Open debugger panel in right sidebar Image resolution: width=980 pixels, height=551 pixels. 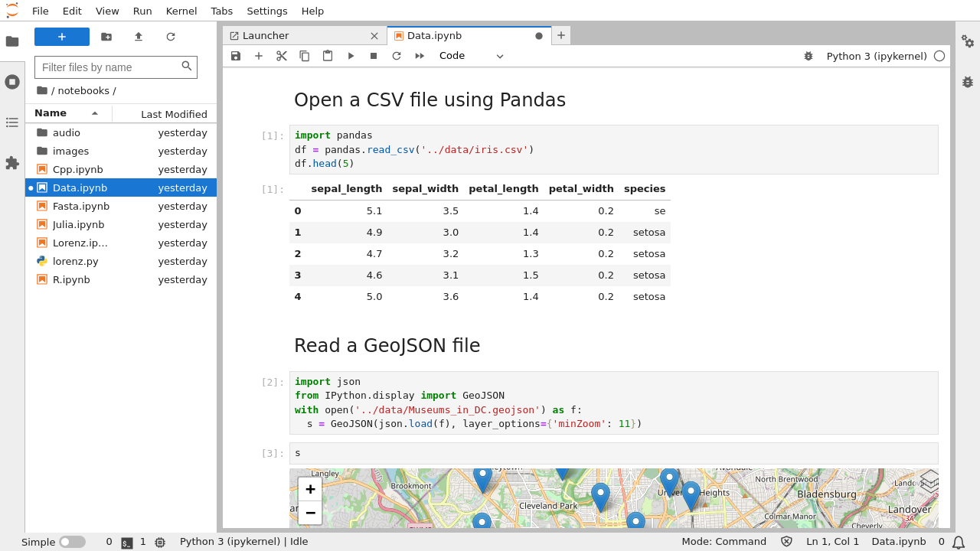968,82
